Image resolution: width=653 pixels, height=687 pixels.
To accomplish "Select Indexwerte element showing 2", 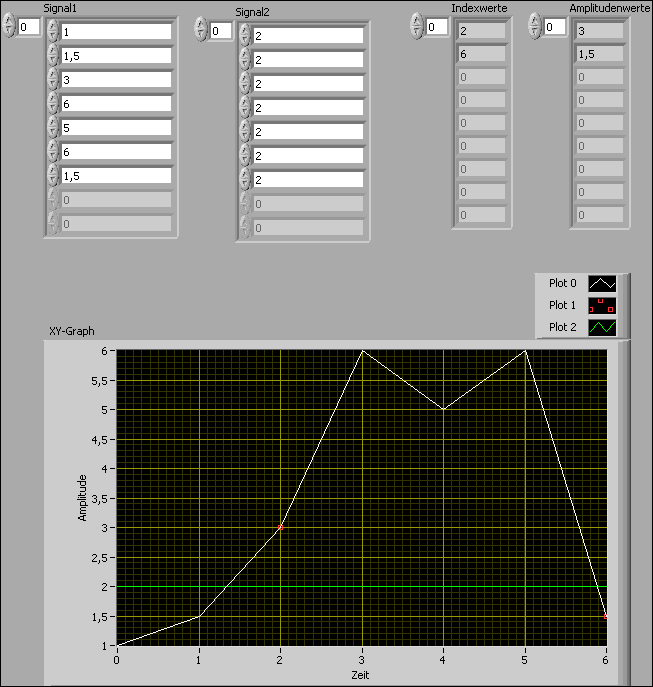I will 481,31.
